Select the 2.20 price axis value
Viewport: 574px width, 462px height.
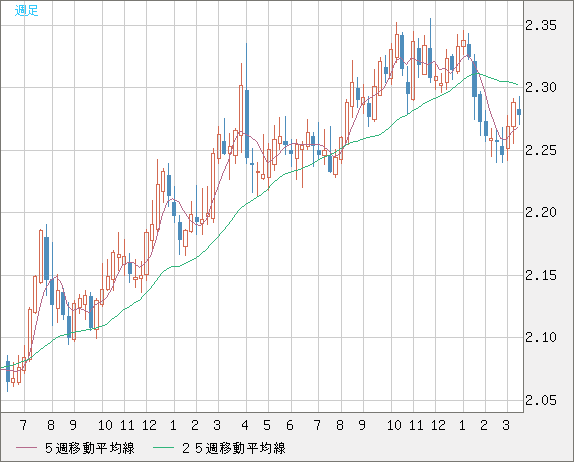(541, 212)
